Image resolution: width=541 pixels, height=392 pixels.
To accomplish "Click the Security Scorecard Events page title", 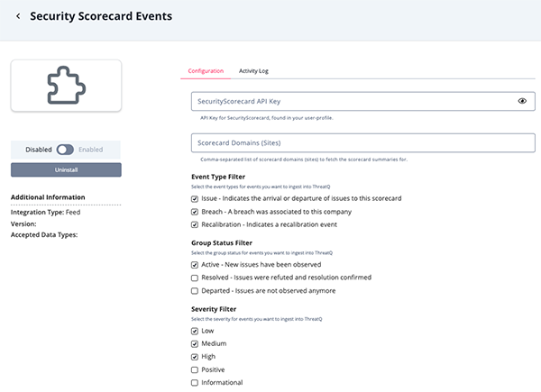I will coord(101,16).
